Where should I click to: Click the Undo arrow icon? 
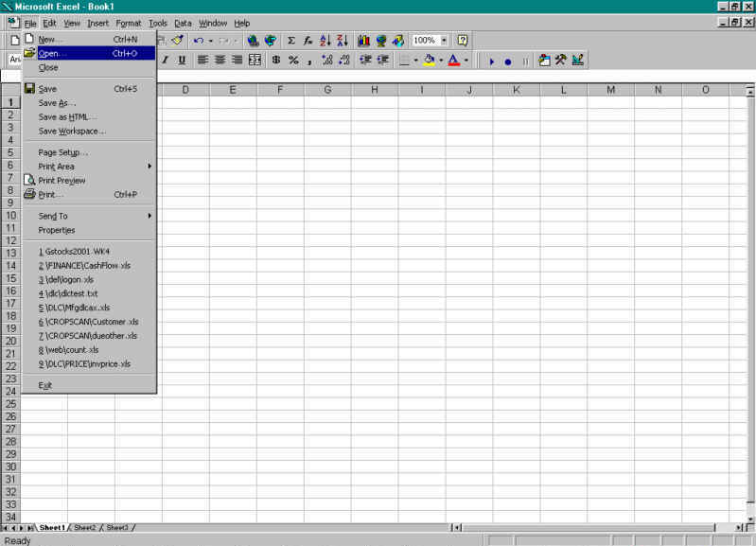198,41
